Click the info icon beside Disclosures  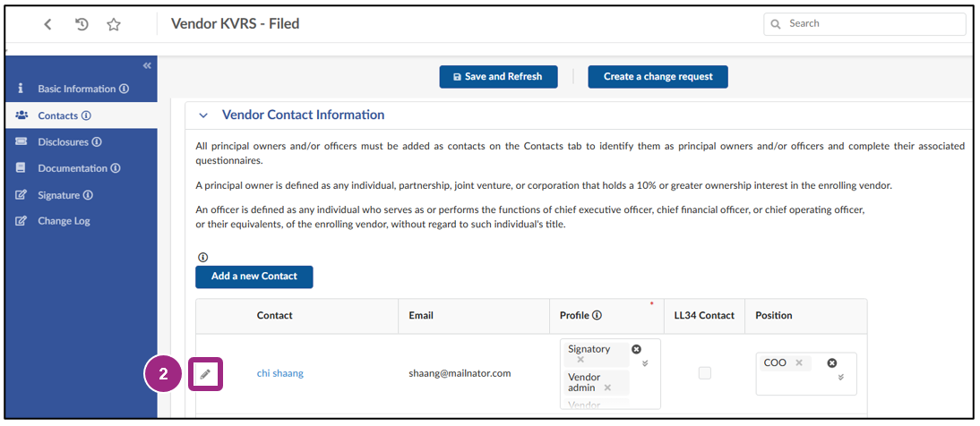[96, 141]
